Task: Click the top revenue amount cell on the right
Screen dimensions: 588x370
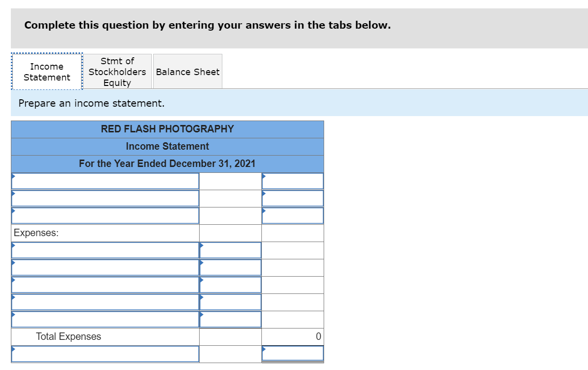Action: click(293, 181)
